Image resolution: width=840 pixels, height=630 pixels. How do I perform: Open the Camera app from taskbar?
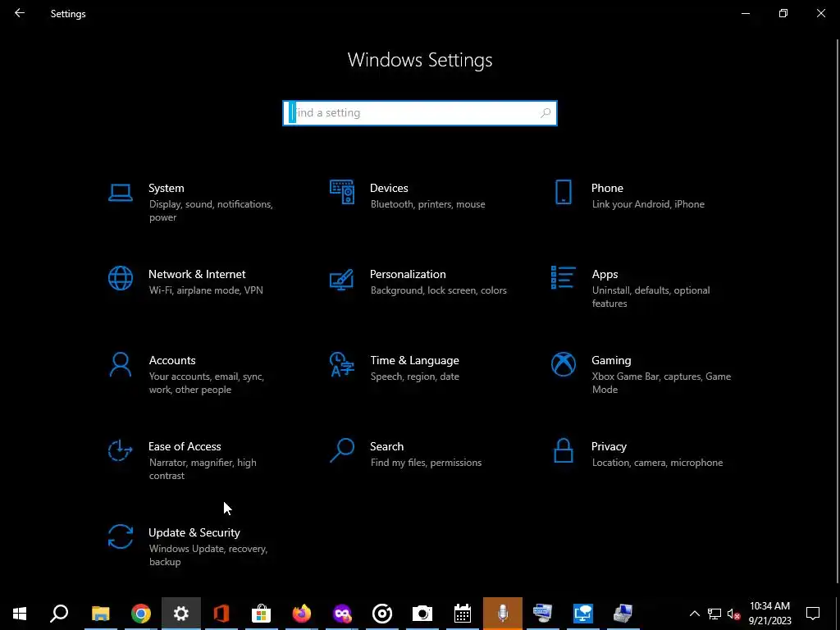tap(422, 614)
